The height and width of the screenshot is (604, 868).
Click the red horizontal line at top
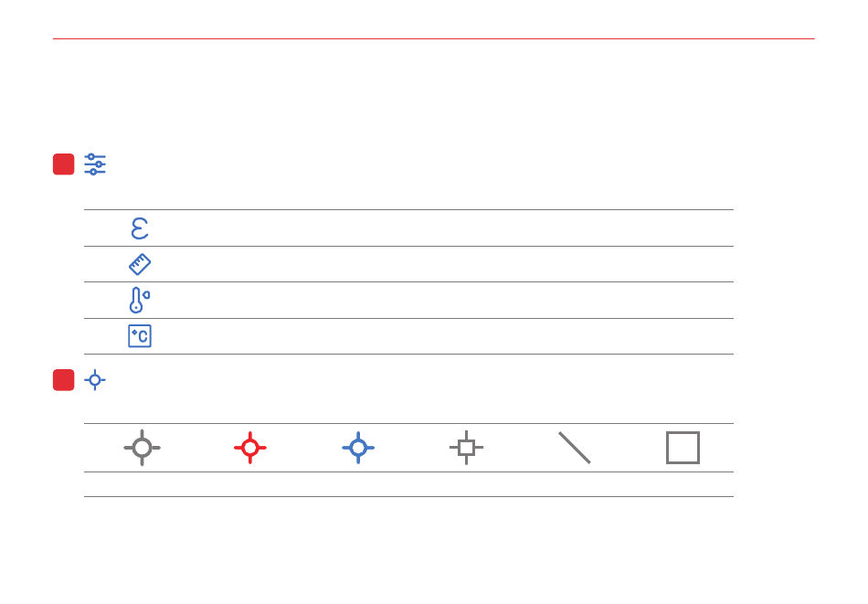(x=433, y=38)
